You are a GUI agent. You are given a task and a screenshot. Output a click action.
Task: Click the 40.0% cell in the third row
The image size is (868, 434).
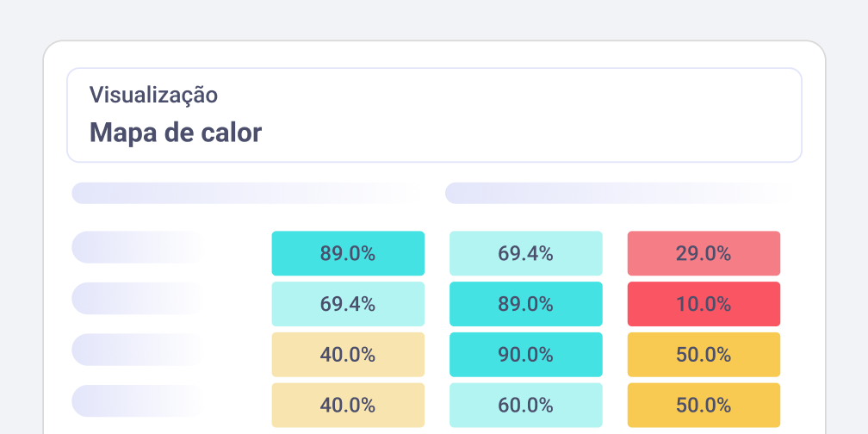point(348,355)
